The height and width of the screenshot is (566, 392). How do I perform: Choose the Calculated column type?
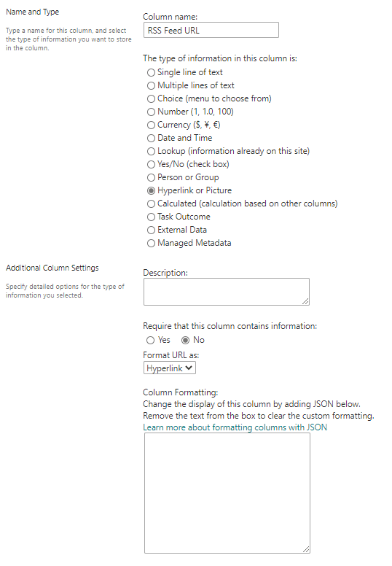[x=151, y=203]
